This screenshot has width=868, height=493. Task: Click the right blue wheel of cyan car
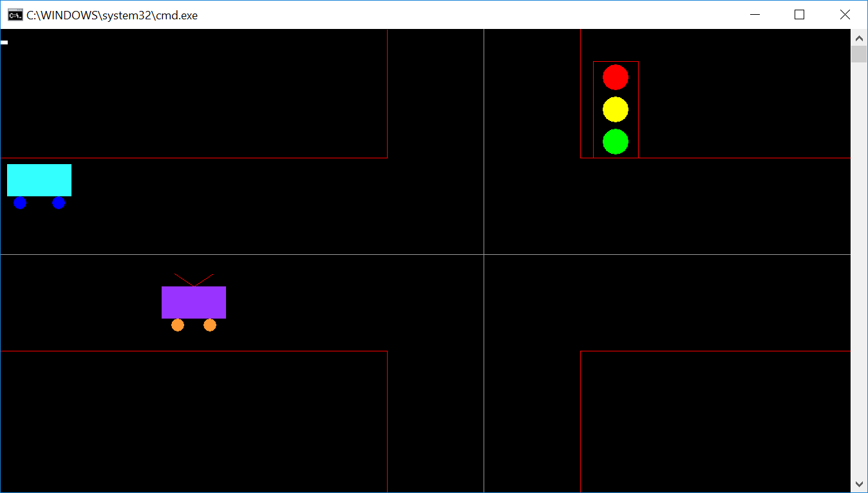click(x=59, y=203)
